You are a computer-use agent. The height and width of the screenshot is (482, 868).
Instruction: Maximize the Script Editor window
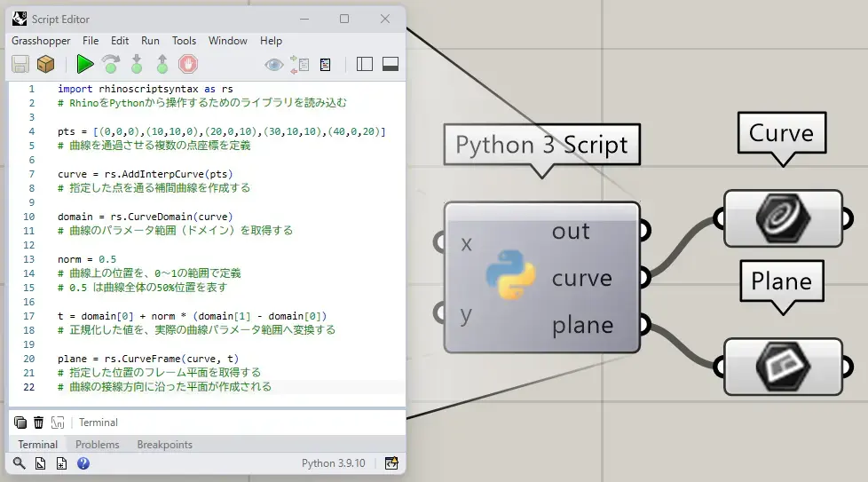tap(344, 19)
